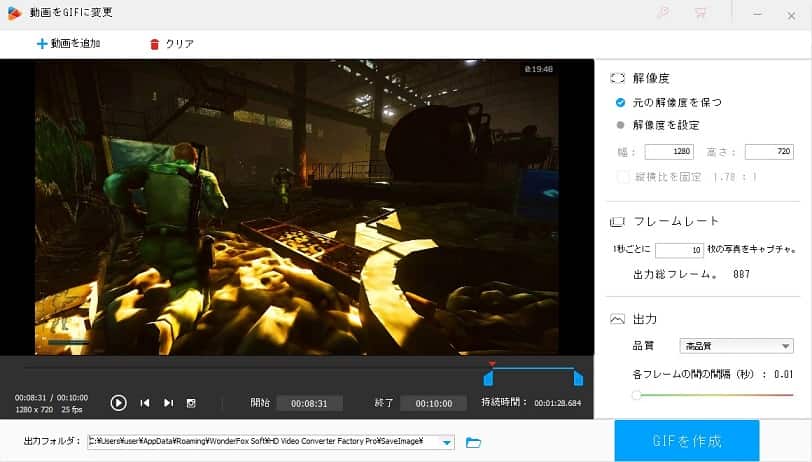
Task: Jump to previous frame
Action: pyautogui.click(x=145, y=402)
